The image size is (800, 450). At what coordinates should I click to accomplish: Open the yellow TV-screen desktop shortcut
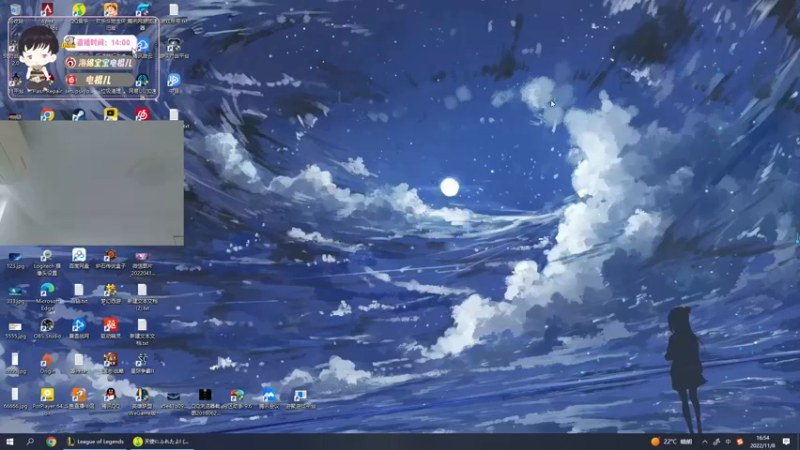[x=110, y=114]
